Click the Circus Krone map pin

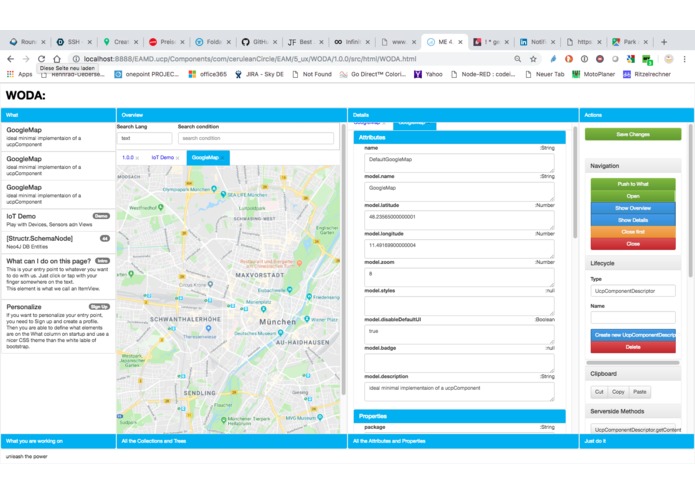point(210,284)
